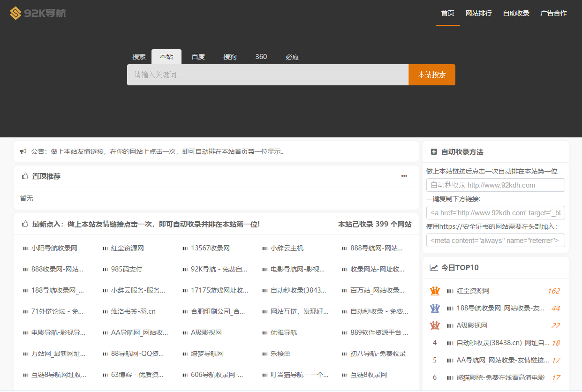Screen dimensions: 582x392
Task: Open the 初八导航-免费收录 link
Action: (x=378, y=354)
